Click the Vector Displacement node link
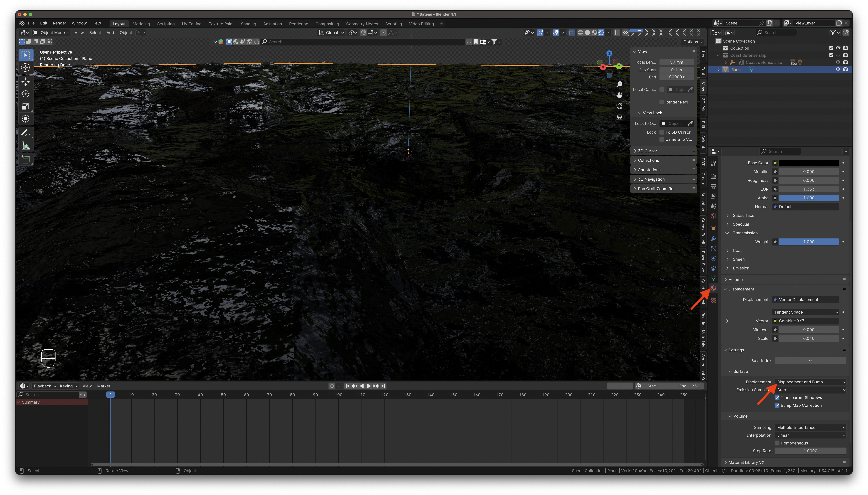Viewport: 868px width, 495px height. (x=805, y=300)
